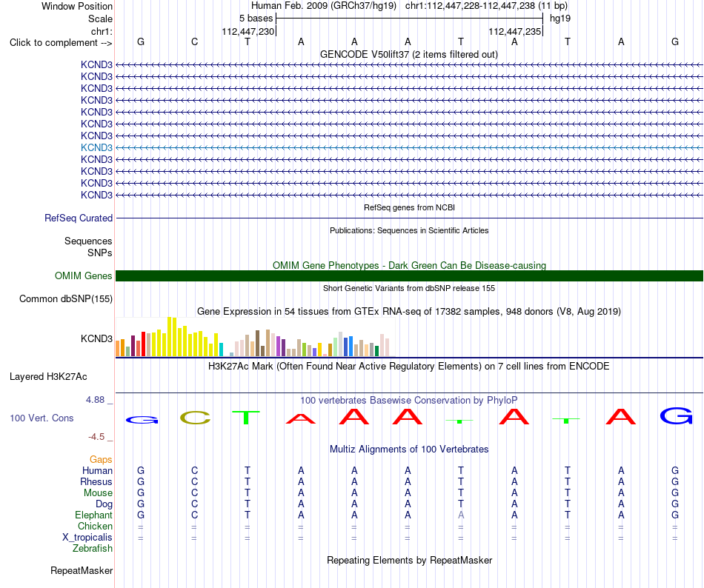Click the Common dbSNP(155) track label
The width and height of the screenshot is (704, 588).
pos(66,298)
